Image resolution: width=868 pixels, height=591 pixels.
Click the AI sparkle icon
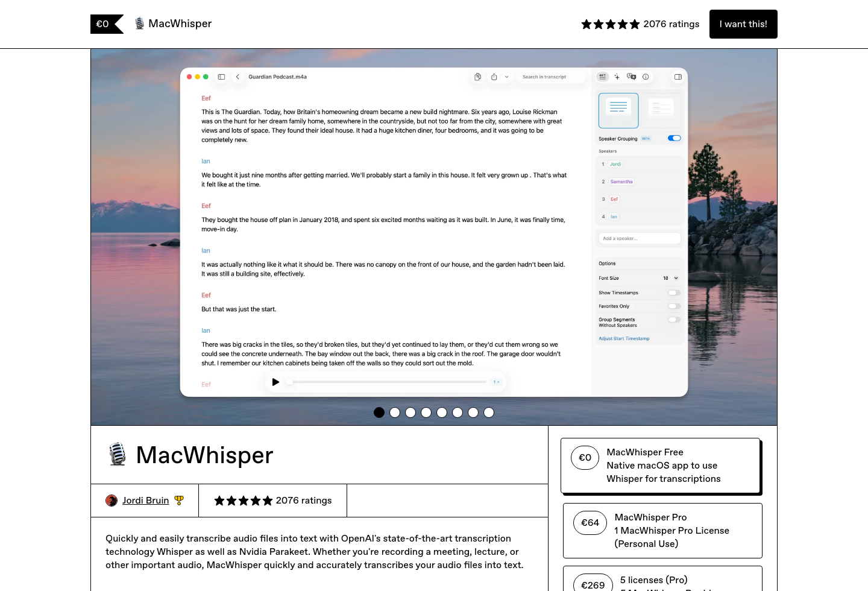(617, 77)
